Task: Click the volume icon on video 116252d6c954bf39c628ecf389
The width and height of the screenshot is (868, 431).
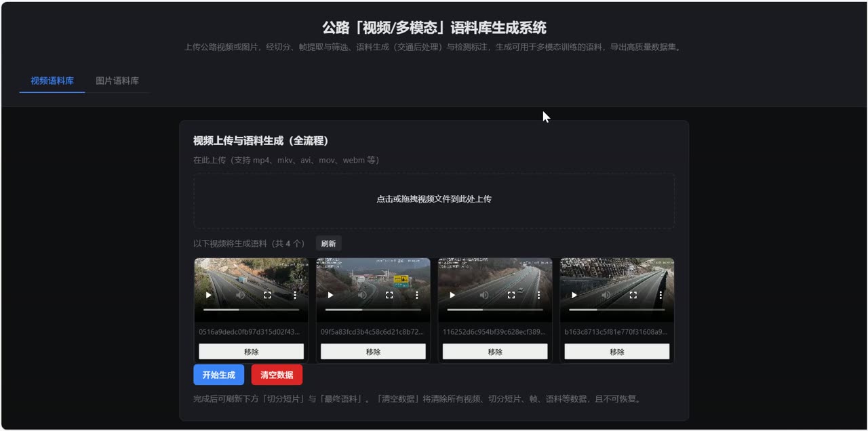Action: (x=484, y=295)
